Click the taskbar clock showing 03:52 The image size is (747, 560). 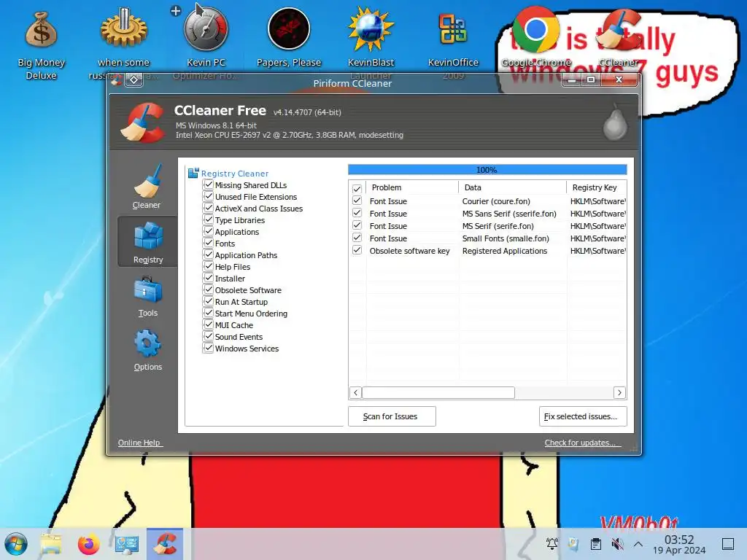[679, 544]
